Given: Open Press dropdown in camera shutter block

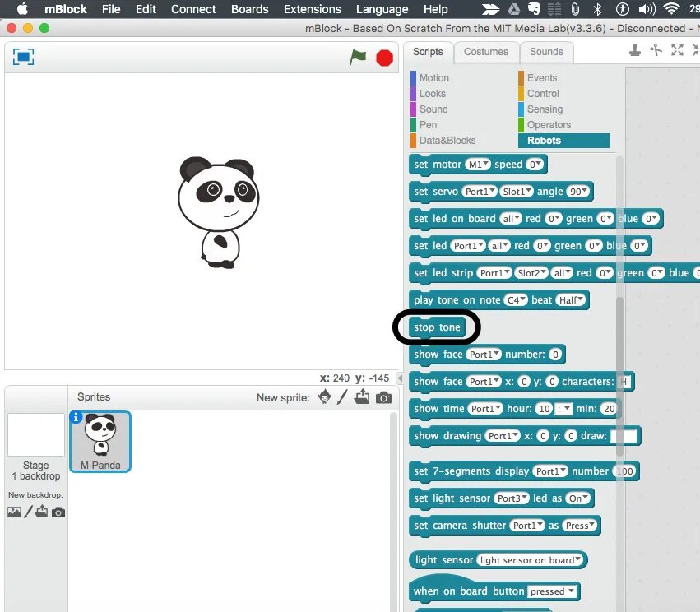Looking at the screenshot, I should point(579,526).
